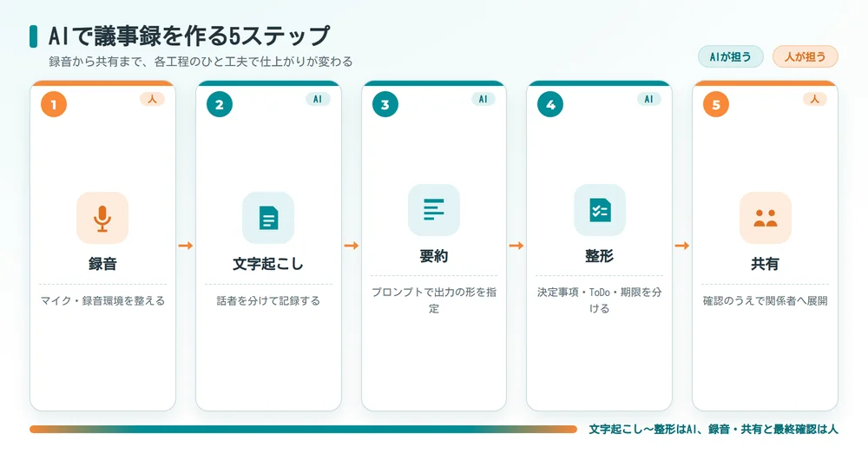This screenshot has height=454, width=868.
Task: Click the text 話者を分けて記録する
Action: click(x=268, y=300)
